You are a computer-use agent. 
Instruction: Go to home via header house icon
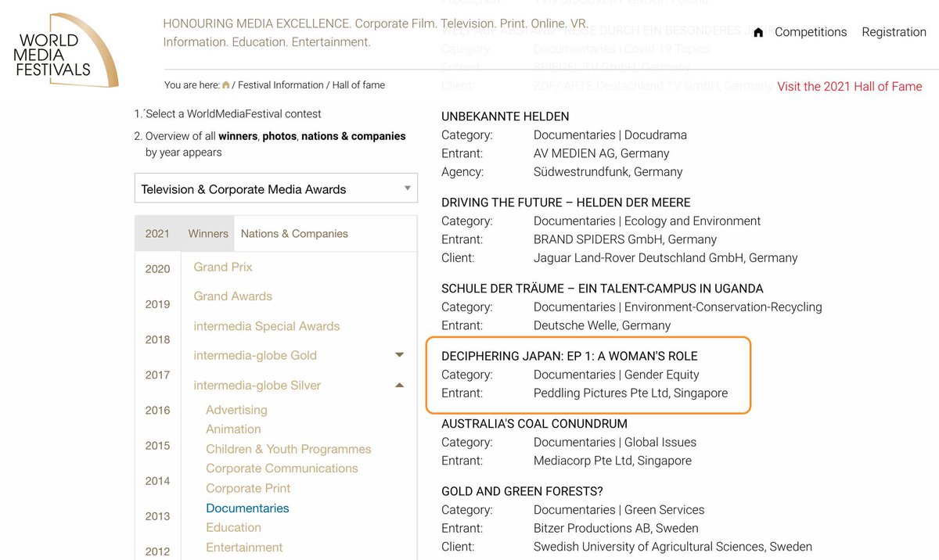pos(758,33)
